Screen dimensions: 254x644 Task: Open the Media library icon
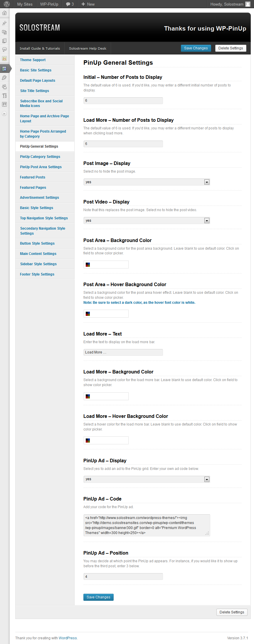click(x=4, y=32)
